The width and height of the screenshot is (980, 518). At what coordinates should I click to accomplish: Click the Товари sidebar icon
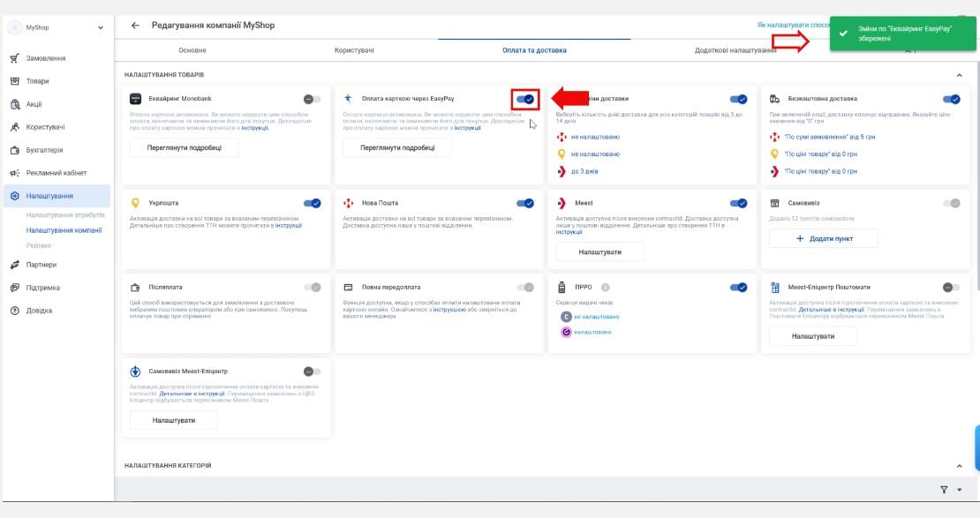(15, 81)
